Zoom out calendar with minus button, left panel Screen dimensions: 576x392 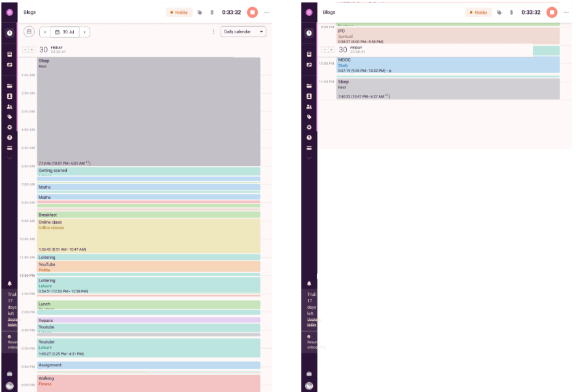[26, 50]
